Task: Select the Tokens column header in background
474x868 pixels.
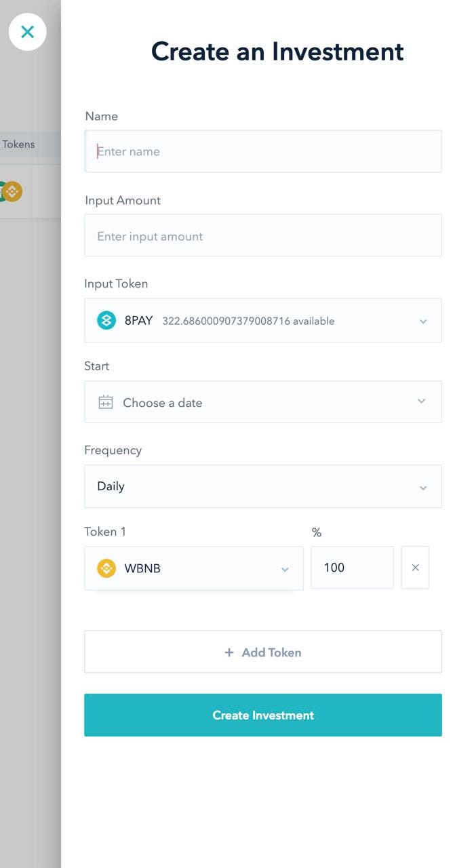Action: pyautogui.click(x=19, y=144)
